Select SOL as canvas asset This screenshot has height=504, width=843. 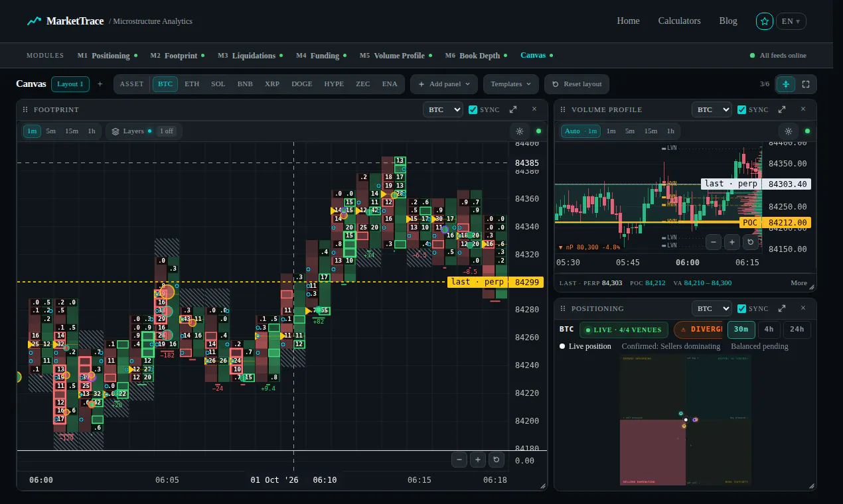tap(218, 84)
